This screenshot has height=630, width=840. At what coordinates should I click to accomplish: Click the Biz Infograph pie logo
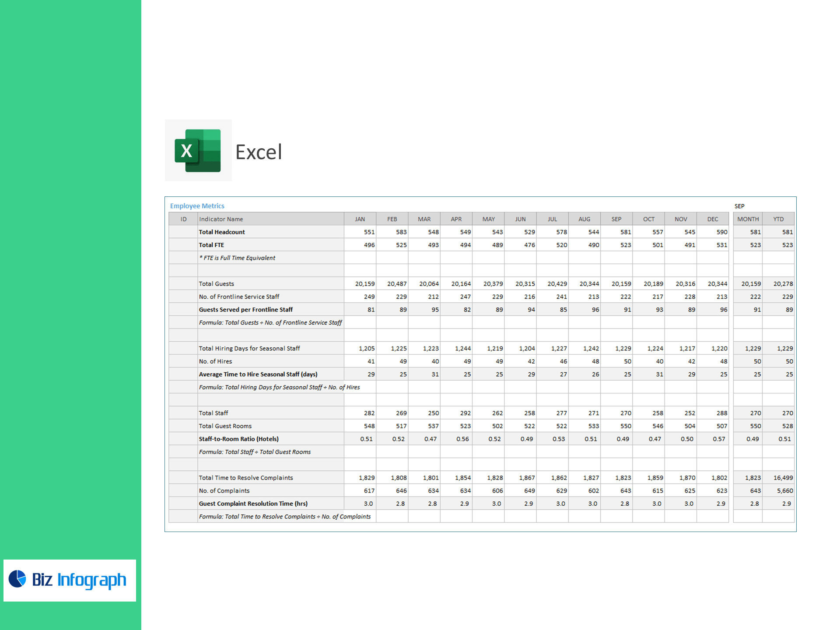[17, 578]
